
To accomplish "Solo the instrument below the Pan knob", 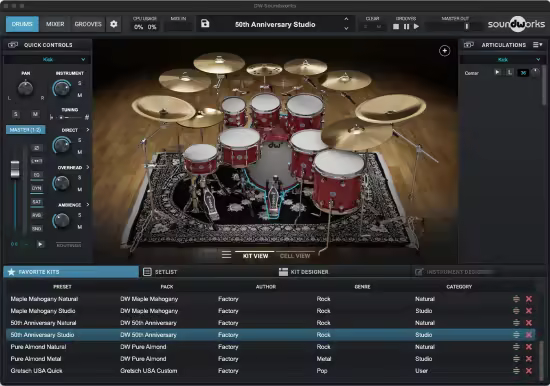I will pyautogui.click(x=15, y=114).
